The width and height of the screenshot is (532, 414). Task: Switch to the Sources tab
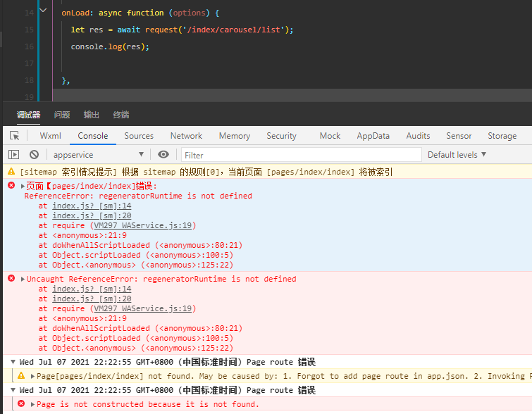tap(139, 136)
